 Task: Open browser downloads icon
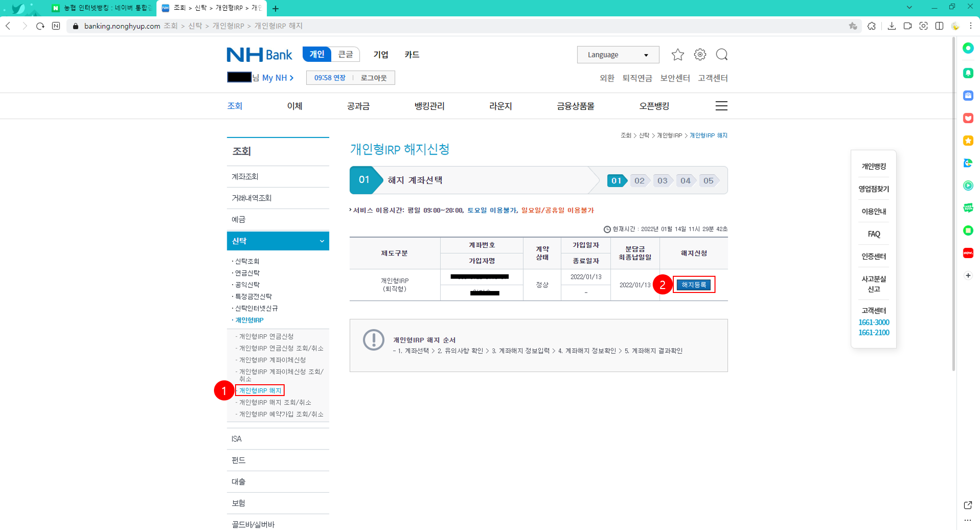pyautogui.click(x=892, y=26)
